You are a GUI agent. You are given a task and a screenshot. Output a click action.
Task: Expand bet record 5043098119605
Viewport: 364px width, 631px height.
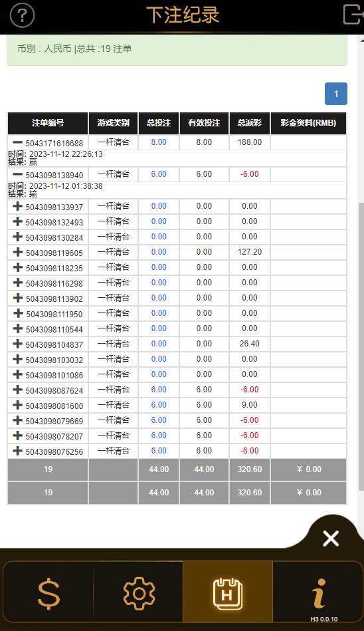17,252
